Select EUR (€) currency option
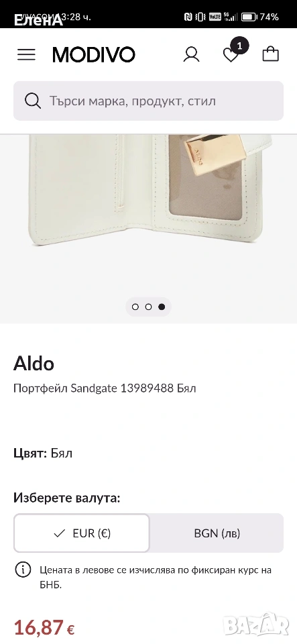The image size is (297, 644). coord(82,533)
